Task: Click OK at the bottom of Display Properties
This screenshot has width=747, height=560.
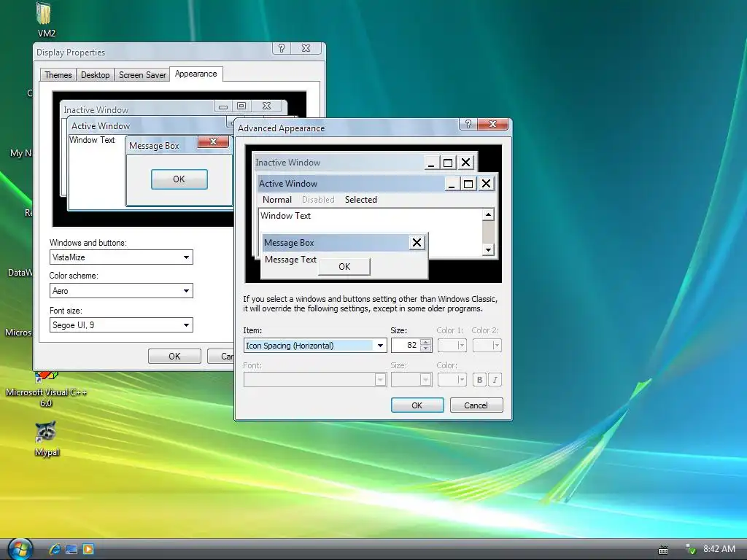Action: [x=174, y=356]
